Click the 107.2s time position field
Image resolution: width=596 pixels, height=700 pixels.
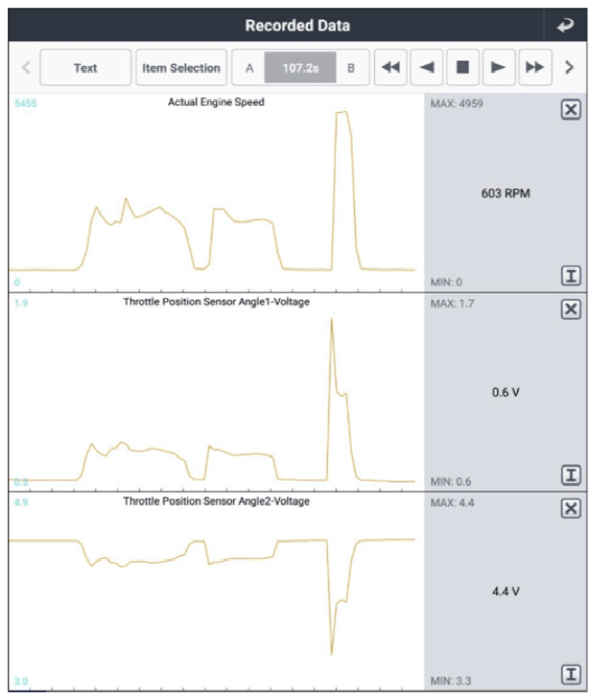[300, 68]
